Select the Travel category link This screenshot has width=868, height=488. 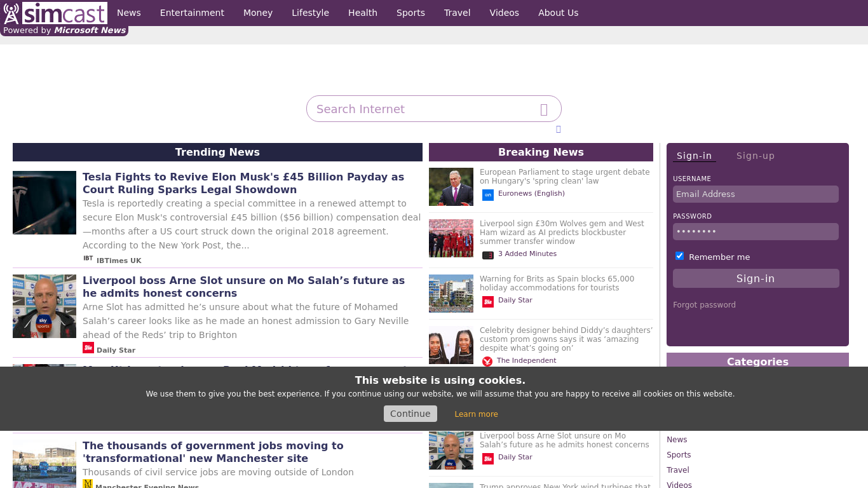678,470
